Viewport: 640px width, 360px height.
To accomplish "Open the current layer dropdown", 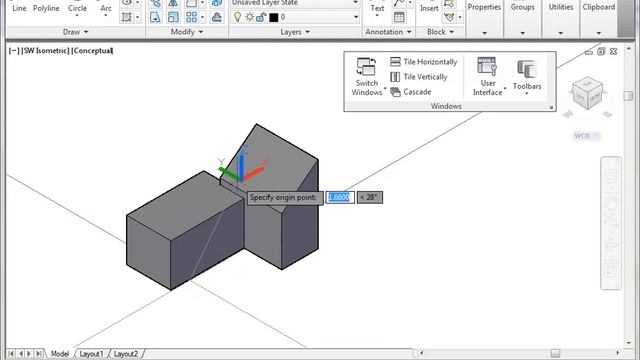I will 356,17.
